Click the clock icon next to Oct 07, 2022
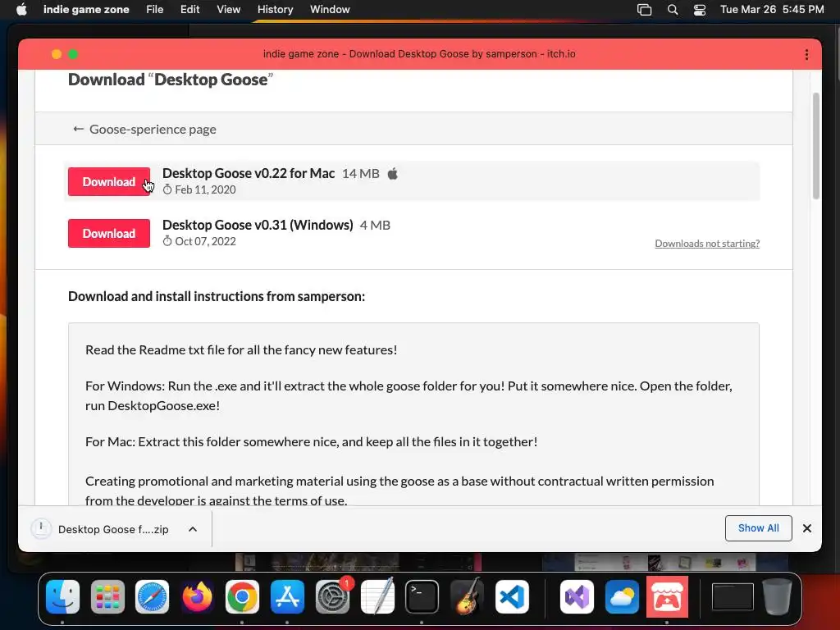 point(167,241)
